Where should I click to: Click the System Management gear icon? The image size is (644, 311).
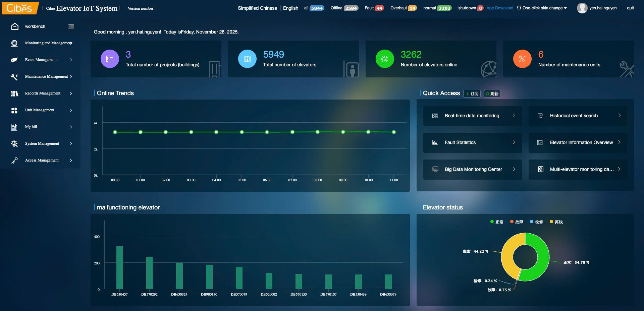click(14, 144)
